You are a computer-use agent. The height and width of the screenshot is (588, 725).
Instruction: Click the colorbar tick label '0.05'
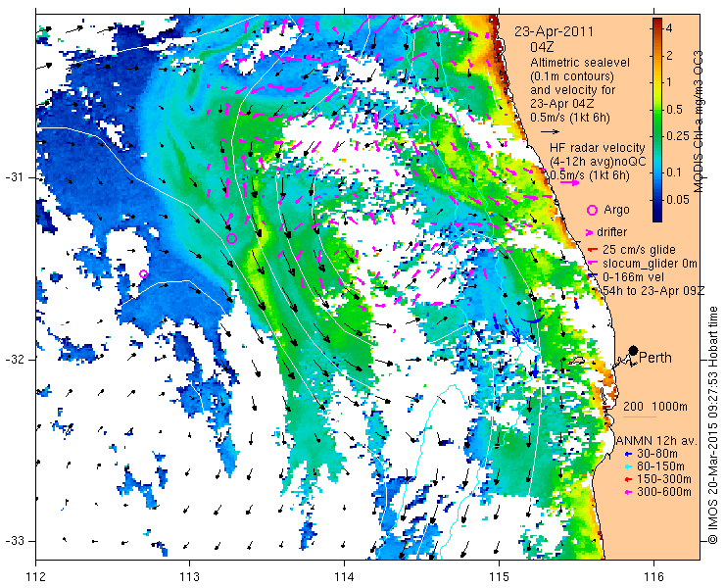[677, 200]
